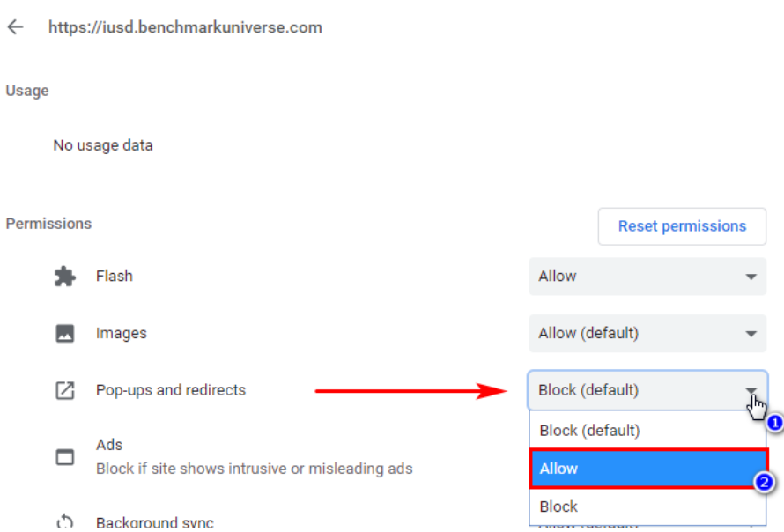Open the Images permission dropdown
Screen dimensions: 784x532
point(647,333)
